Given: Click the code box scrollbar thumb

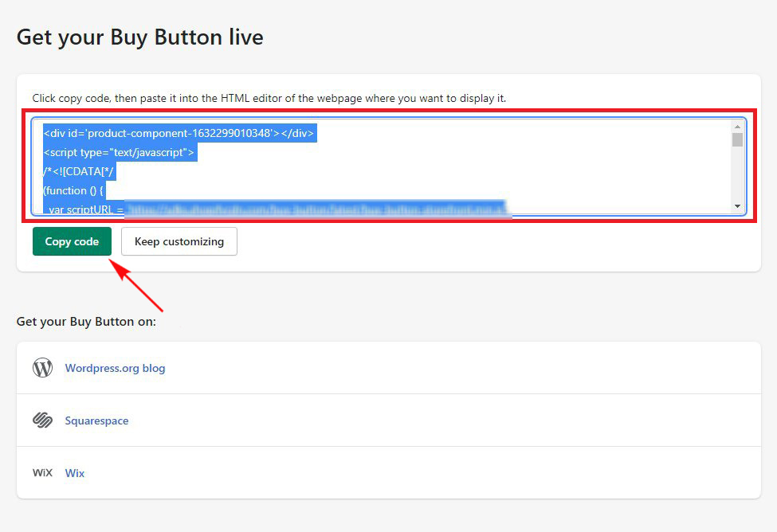Looking at the screenshot, I should (737, 140).
